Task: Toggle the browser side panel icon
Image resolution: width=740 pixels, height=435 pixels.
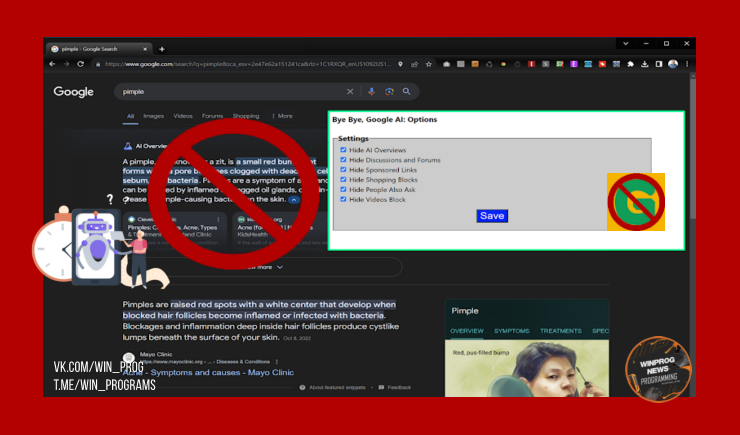Action: pos(659,64)
